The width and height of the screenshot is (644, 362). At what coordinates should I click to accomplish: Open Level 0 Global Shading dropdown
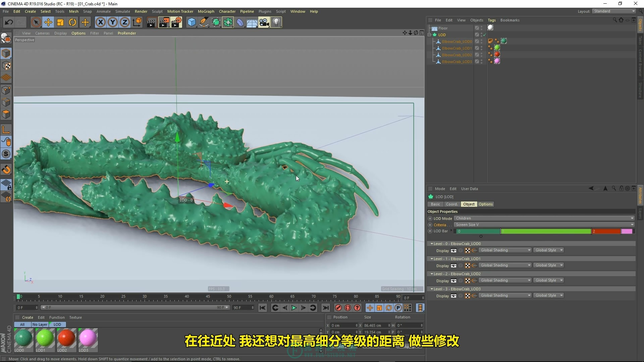[505, 250]
